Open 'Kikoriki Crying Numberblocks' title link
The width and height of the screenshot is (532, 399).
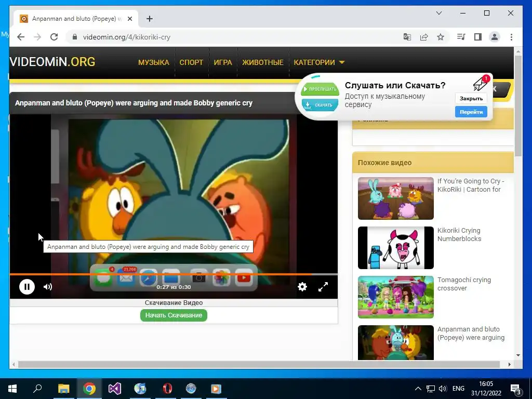coord(459,234)
